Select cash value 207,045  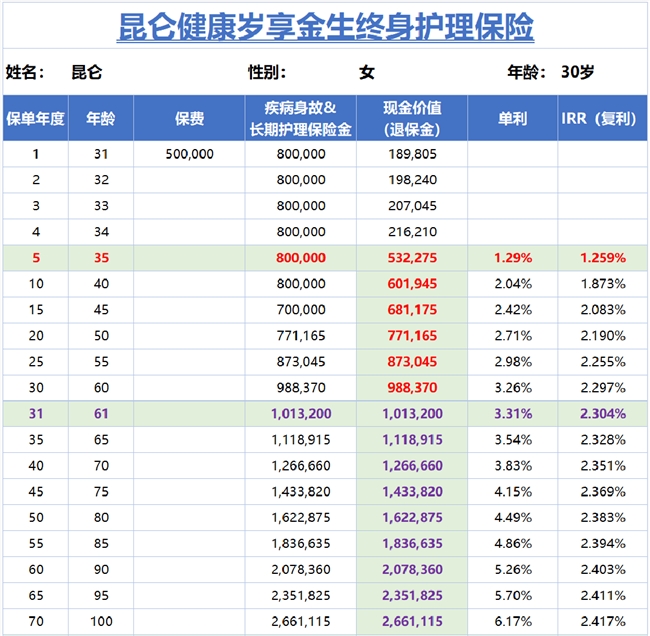tap(412, 206)
